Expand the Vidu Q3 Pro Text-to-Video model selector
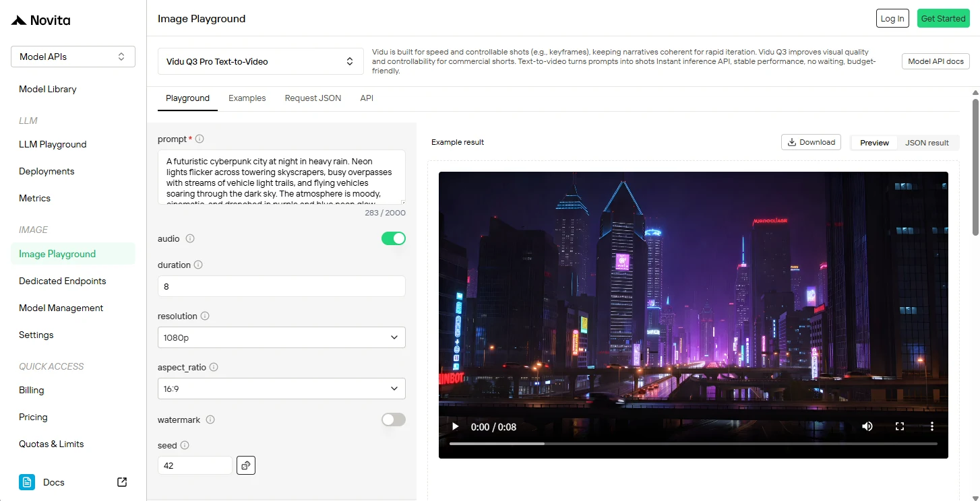 (260, 61)
